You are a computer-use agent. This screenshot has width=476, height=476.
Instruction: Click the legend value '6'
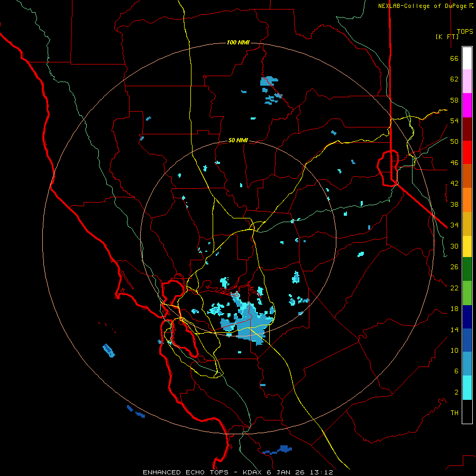pyautogui.click(x=456, y=371)
